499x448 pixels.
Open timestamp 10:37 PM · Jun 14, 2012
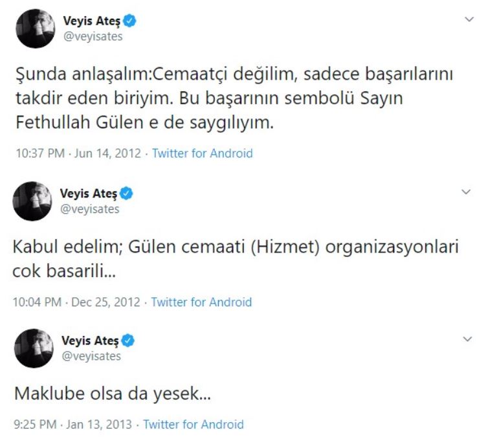[78, 153]
